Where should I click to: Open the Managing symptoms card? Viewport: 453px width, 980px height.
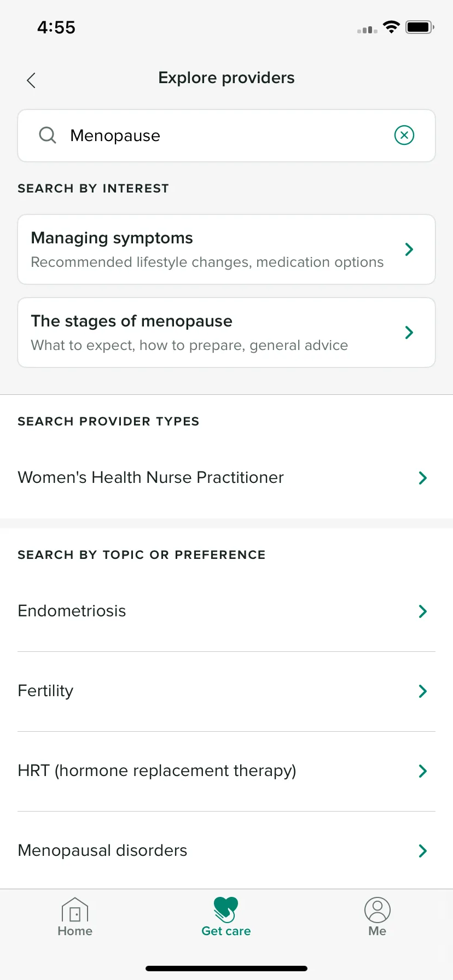(226, 249)
